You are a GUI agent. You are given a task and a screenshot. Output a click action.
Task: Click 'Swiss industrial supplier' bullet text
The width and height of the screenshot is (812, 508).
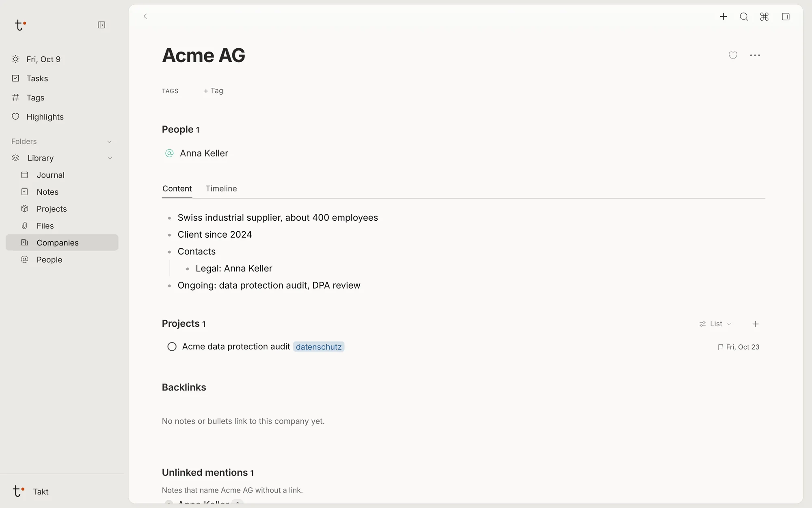point(278,218)
